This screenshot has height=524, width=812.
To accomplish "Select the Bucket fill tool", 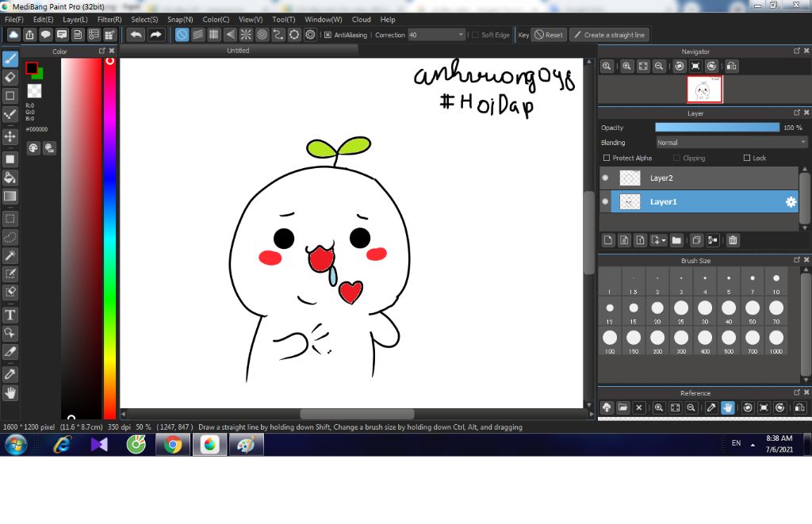I will tap(10, 178).
